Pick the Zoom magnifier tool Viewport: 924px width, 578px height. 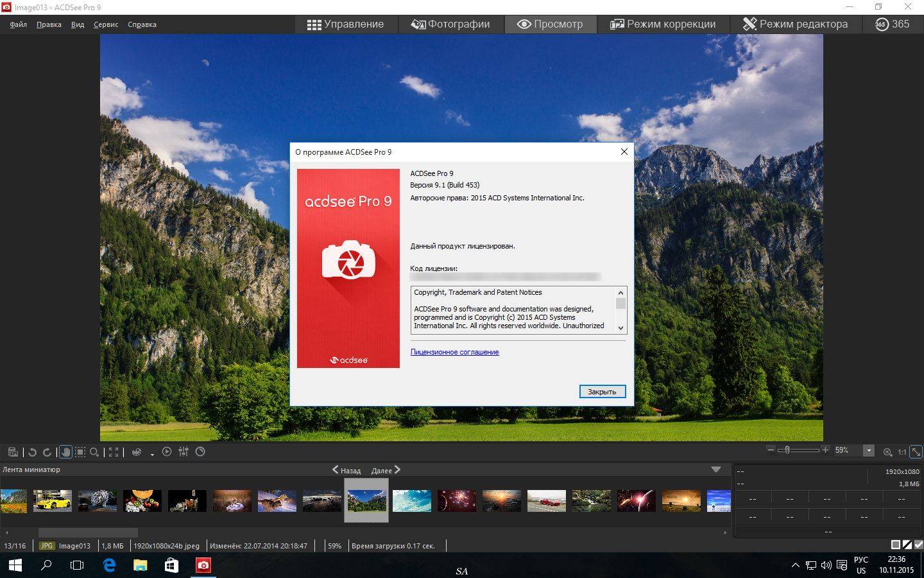94,452
